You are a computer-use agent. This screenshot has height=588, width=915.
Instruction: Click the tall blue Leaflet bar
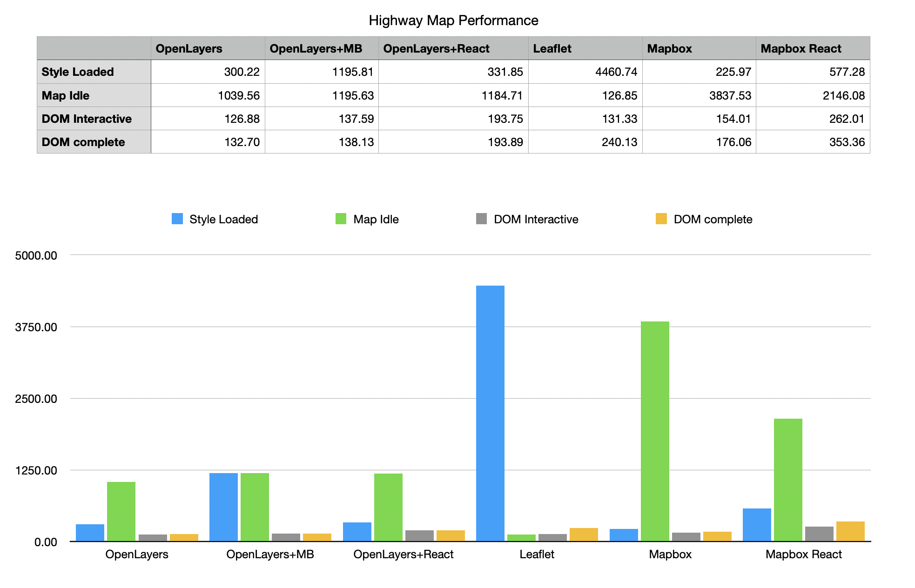click(490, 413)
